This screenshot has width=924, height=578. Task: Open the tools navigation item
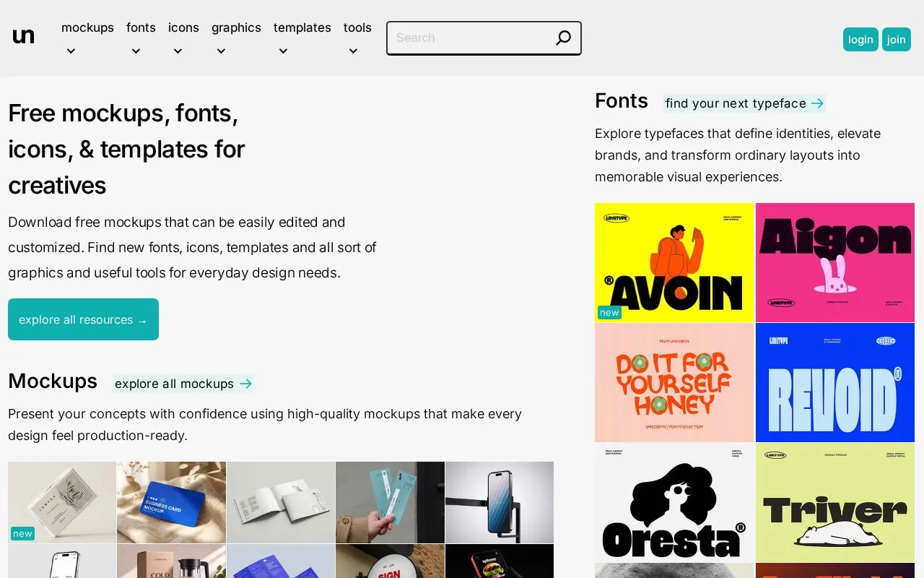357,27
